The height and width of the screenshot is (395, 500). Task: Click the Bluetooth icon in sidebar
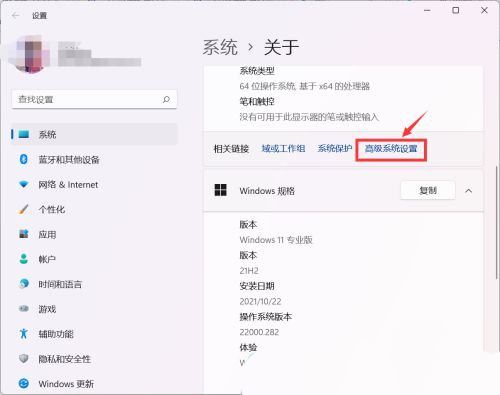pos(23,159)
